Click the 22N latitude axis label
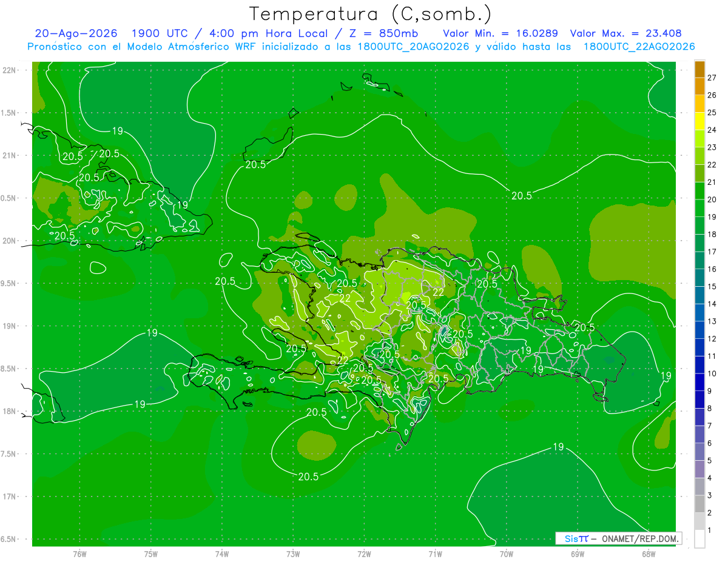Viewport: 728px width, 562px height. [x=10, y=70]
